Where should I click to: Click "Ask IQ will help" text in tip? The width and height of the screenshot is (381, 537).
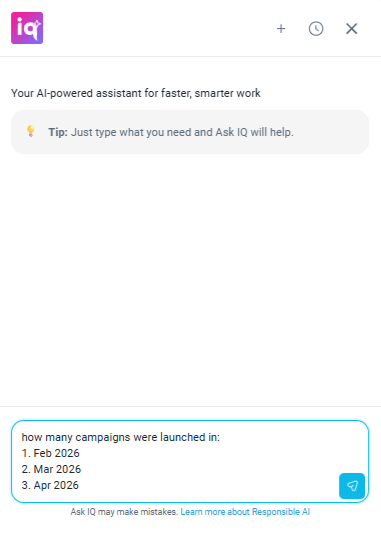click(x=254, y=132)
